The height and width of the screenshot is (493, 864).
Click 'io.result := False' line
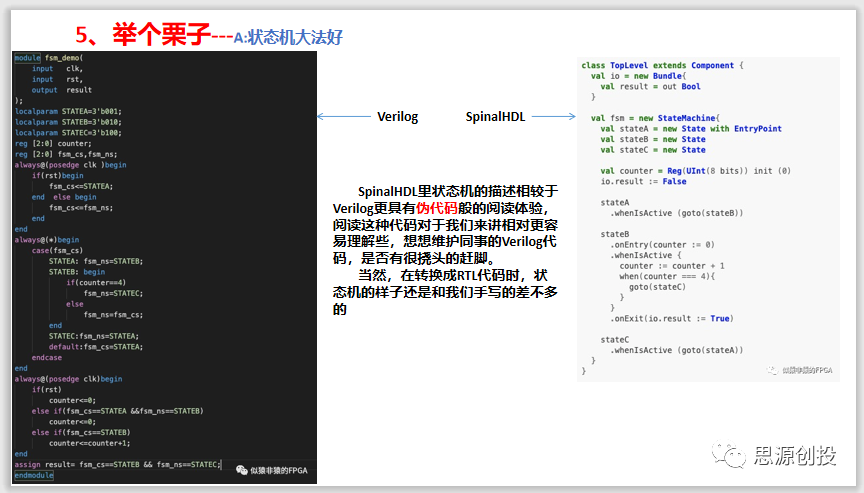(x=644, y=182)
